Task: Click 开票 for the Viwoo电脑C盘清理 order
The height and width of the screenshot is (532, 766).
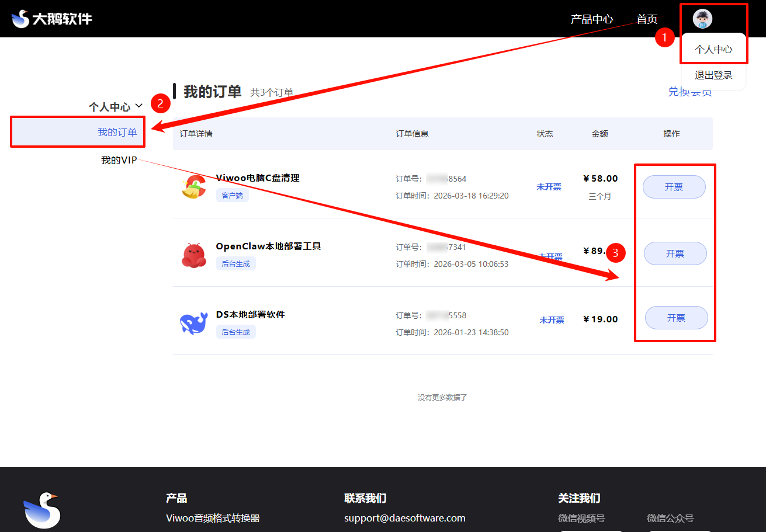Action: click(674, 187)
